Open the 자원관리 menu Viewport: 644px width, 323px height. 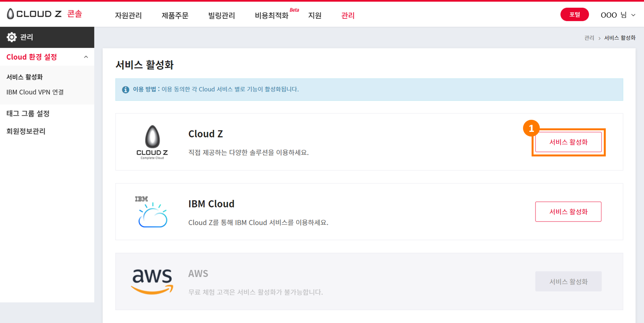pos(128,16)
